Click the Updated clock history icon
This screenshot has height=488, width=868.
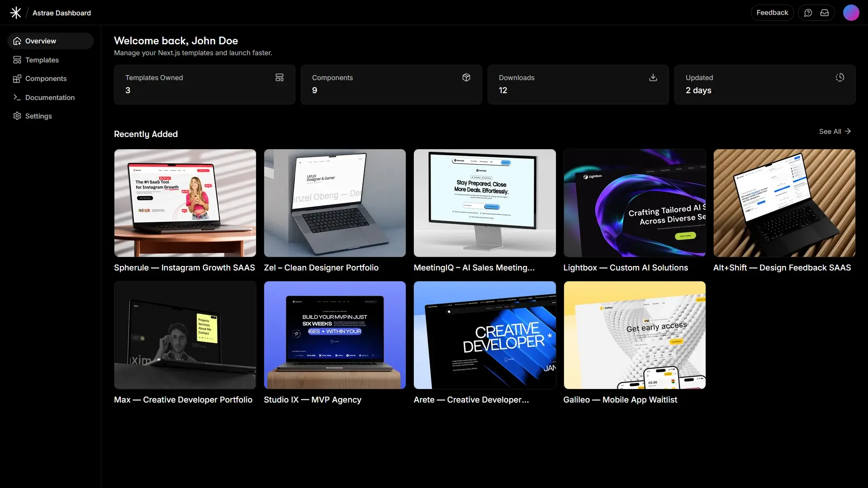(x=840, y=78)
